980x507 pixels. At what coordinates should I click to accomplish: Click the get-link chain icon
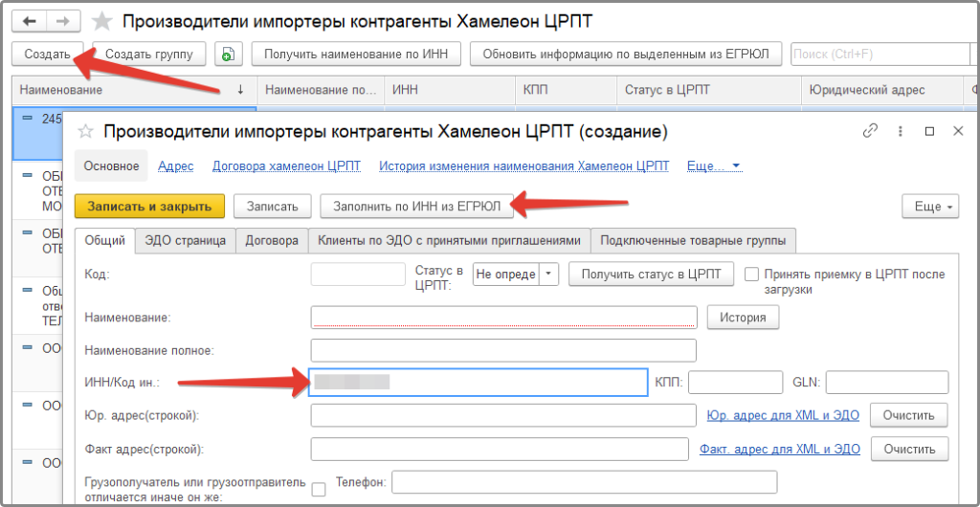(x=870, y=131)
